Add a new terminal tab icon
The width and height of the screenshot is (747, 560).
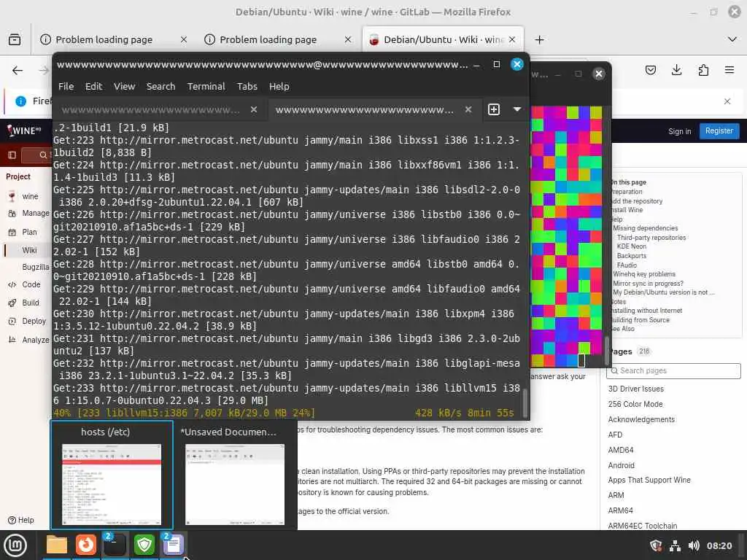pyautogui.click(x=494, y=109)
